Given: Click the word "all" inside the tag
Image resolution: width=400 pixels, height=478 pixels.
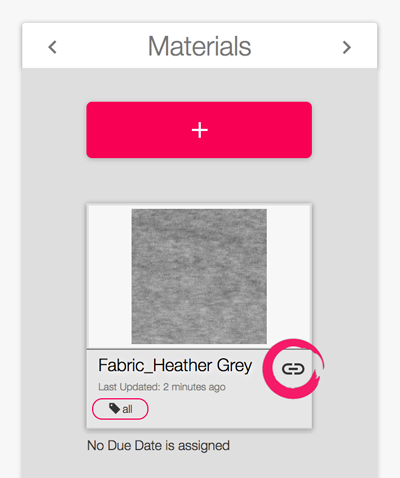Looking at the screenshot, I should click(x=127, y=409).
